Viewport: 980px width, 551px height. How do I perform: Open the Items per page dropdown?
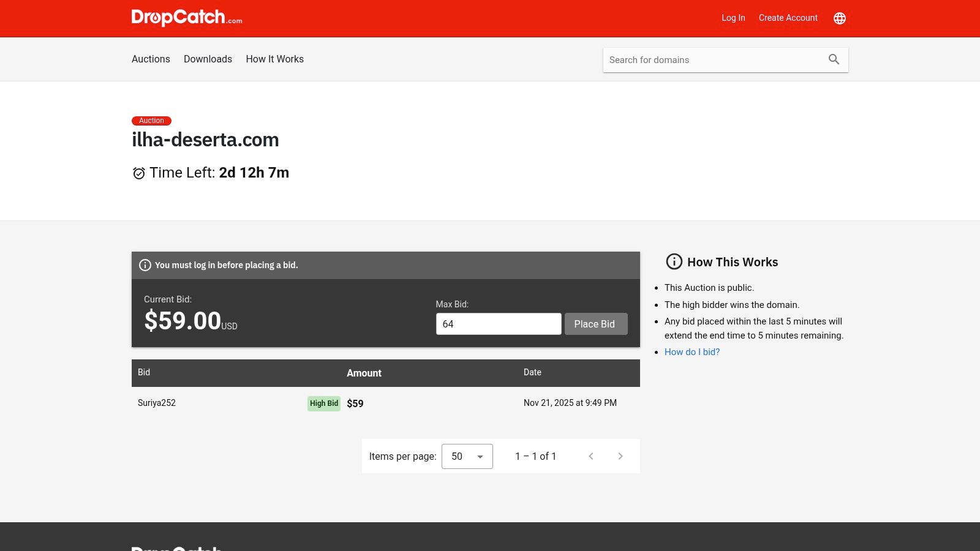click(467, 456)
